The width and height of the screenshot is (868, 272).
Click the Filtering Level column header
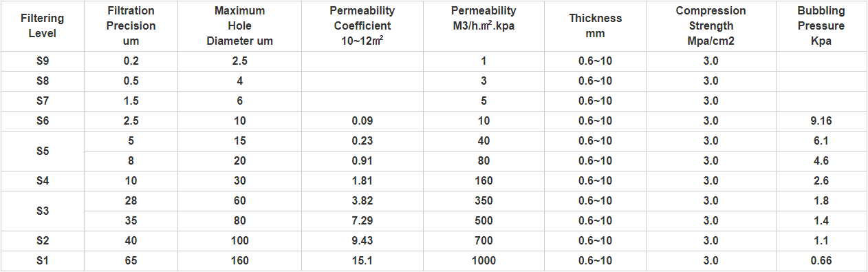(x=43, y=26)
